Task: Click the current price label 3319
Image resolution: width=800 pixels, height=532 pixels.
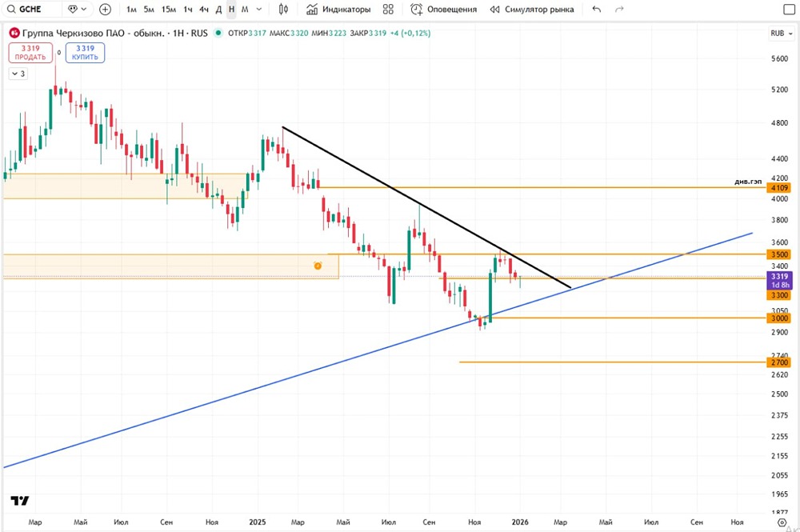Action: coord(779,277)
